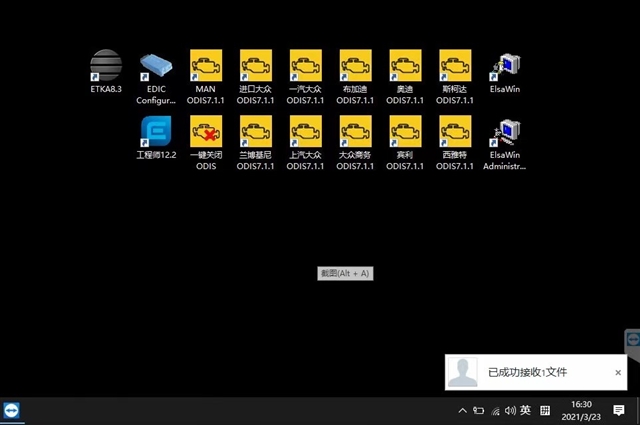Select the 西雅特 ODIS7.1.1 shortcut
640x425 pixels.
(455, 143)
